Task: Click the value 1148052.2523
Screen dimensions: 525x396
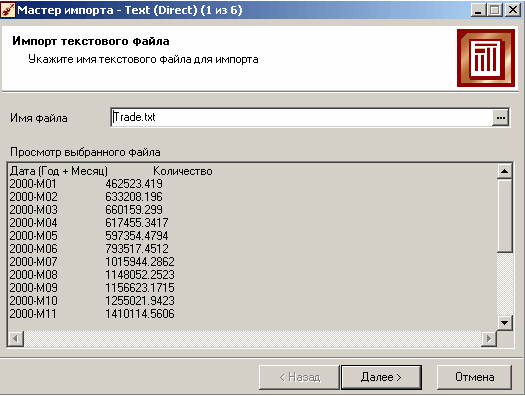Action: pos(140,275)
